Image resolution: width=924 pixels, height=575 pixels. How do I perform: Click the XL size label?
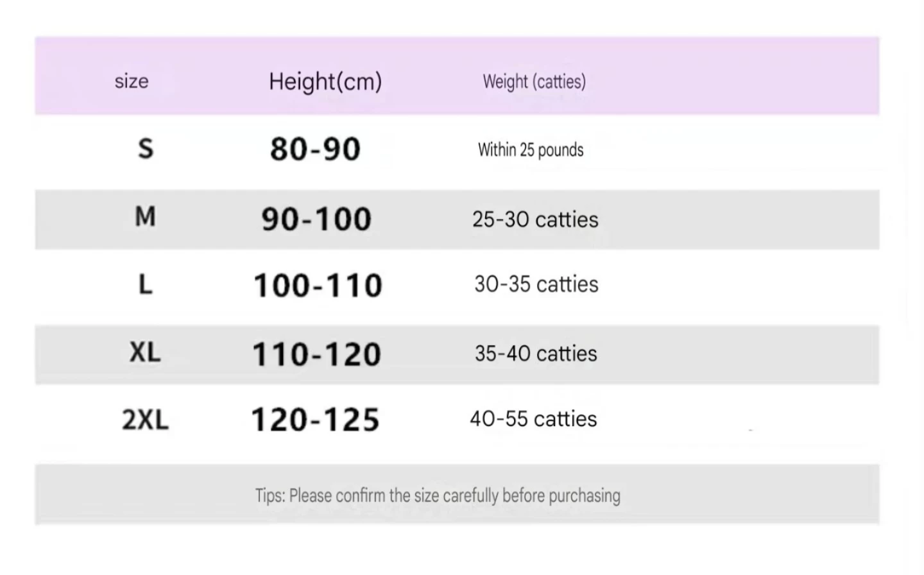(145, 352)
